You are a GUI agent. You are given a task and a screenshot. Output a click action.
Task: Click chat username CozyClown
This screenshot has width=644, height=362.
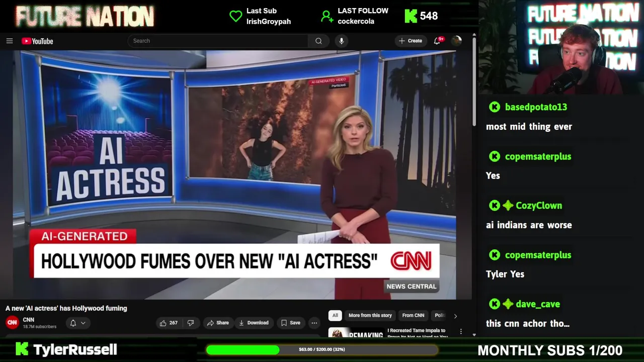tap(539, 206)
